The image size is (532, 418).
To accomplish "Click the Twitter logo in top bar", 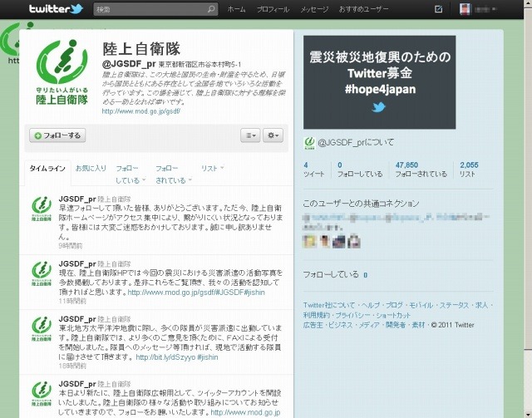I will (56, 9).
